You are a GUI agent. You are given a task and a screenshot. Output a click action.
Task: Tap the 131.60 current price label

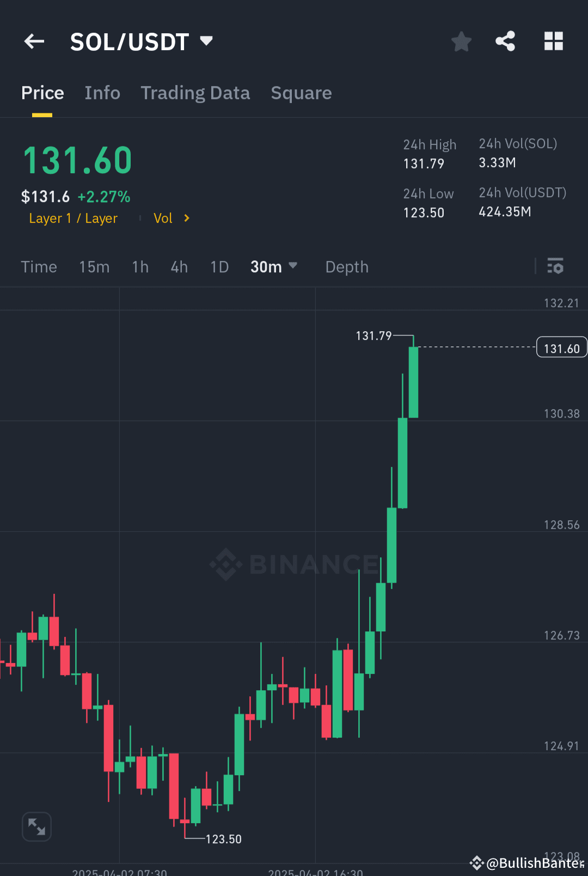pyautogui.click(x=561, y=347)
